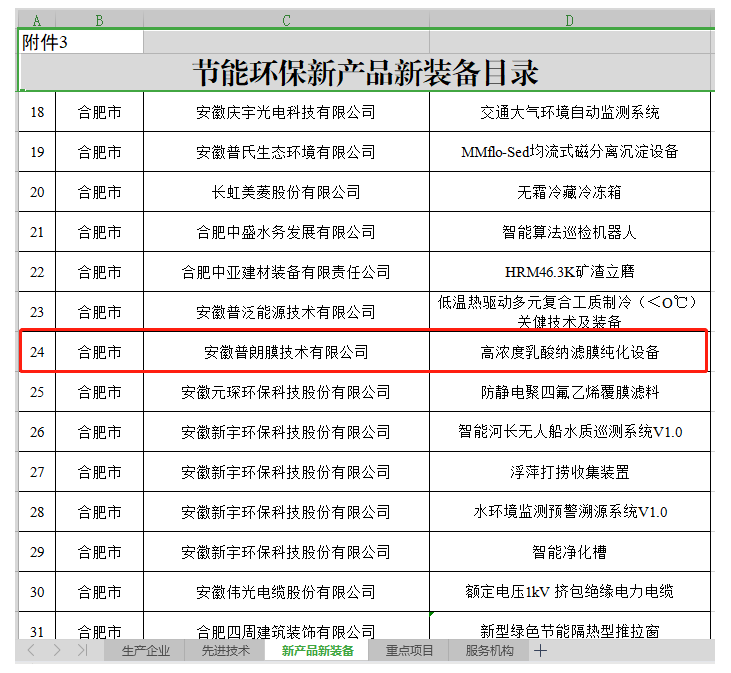Viewport: 731px width, 673px height.
Task: Select cell 低温热驱动多元复合工质制冷
Action: coord(570,311)
